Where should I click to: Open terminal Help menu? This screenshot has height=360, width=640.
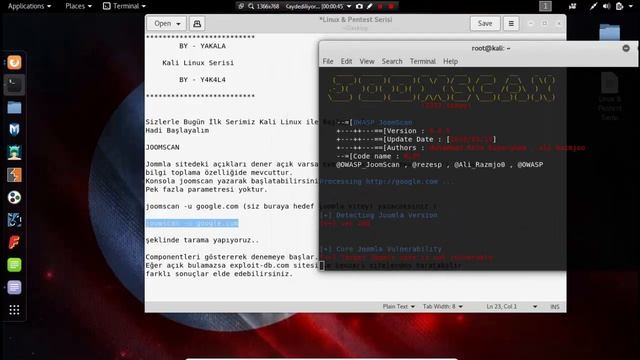(x=450, y=61)
